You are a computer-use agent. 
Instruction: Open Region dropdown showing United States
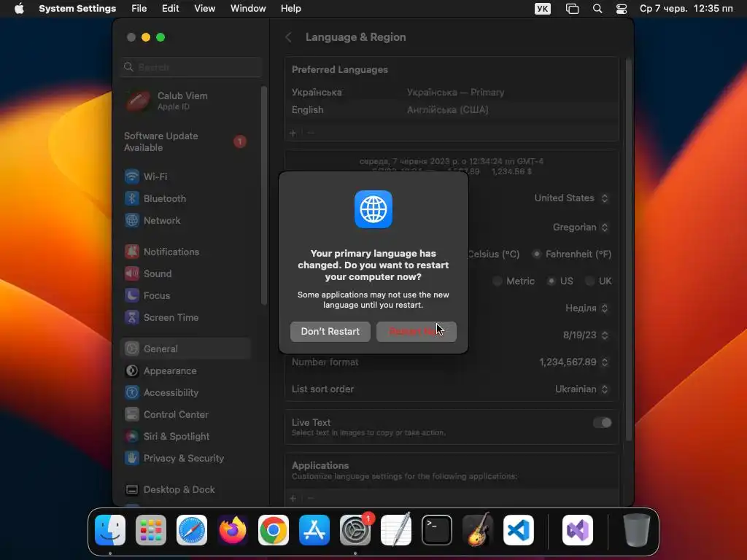[571, 198]
